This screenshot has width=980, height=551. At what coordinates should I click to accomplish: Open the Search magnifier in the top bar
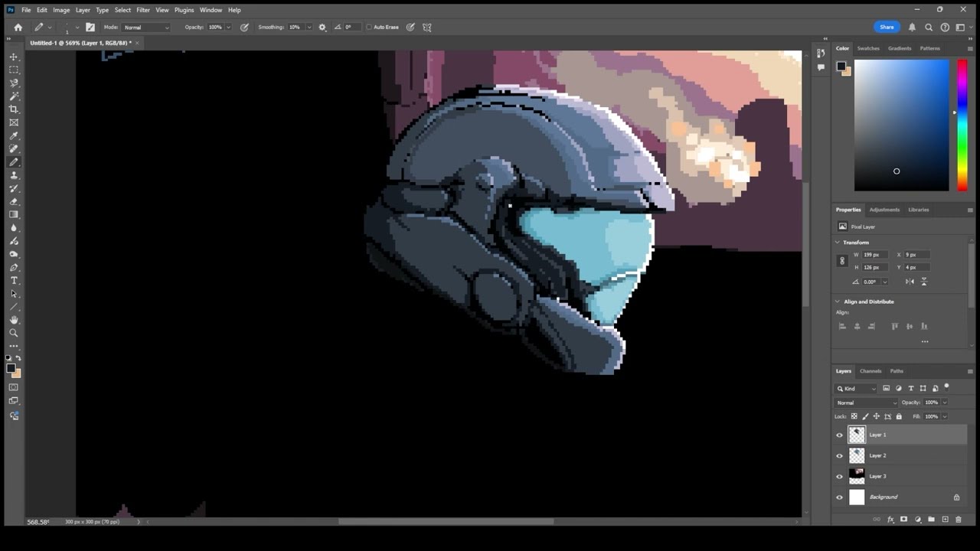(929, 27)
